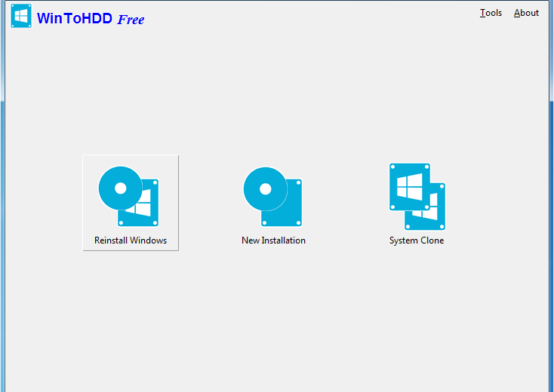Image resolution: width=554 pixels, height=392 pixels.
Task: Click the WinToHDD logo icon
Action: (21, 17)
